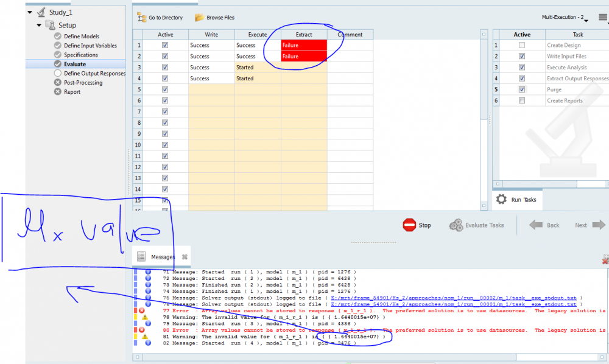Click warning icon on message 81

144,337
